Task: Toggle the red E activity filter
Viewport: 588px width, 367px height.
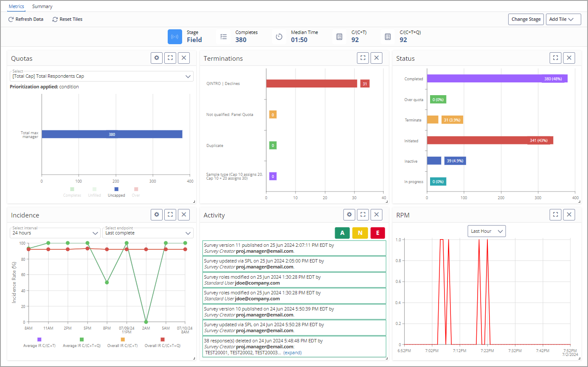Action: [378, 233]
